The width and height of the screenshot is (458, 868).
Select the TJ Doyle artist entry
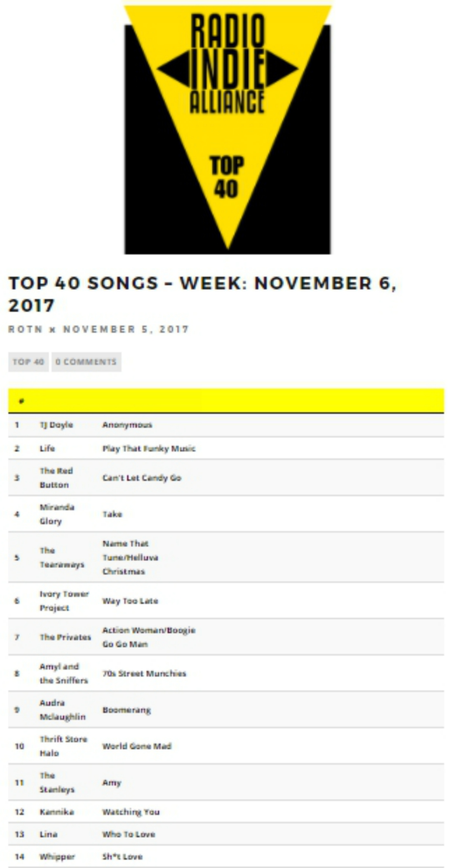coord(56,425)
